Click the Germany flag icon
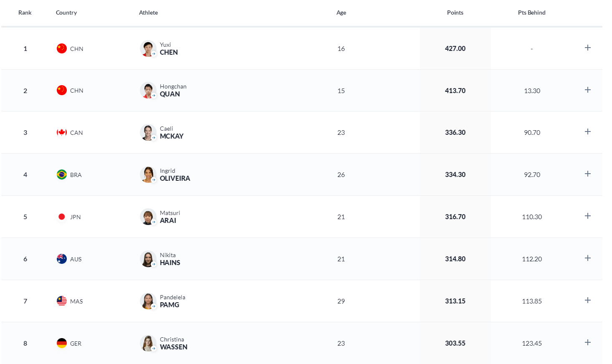 point(62,343)
